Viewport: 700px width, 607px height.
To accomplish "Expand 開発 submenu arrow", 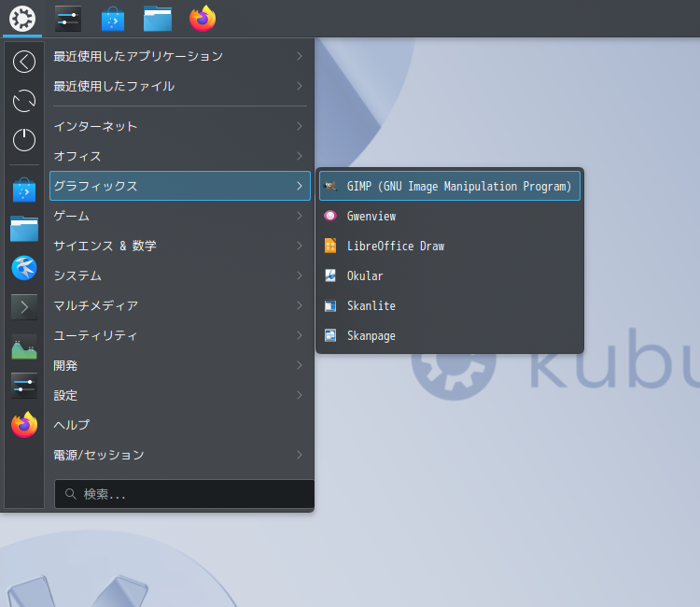I will point(300,365).
